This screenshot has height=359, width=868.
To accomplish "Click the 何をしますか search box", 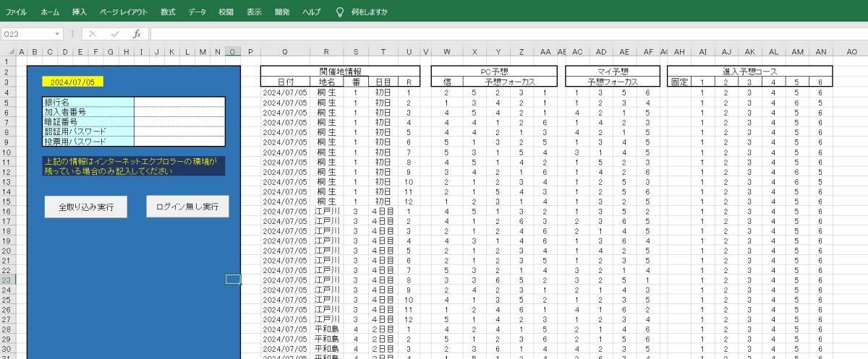I will click(x=369, y=12).
